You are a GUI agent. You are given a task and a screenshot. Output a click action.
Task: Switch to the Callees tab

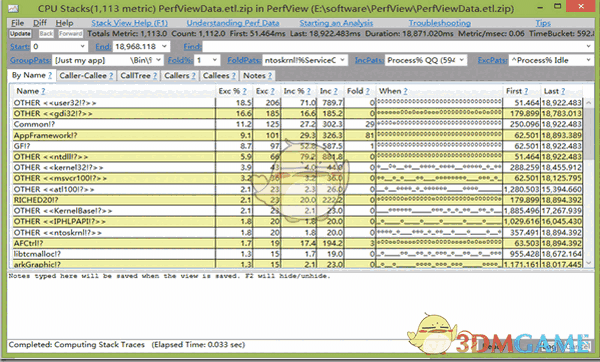pyautogui.click(x=219, y=76)
